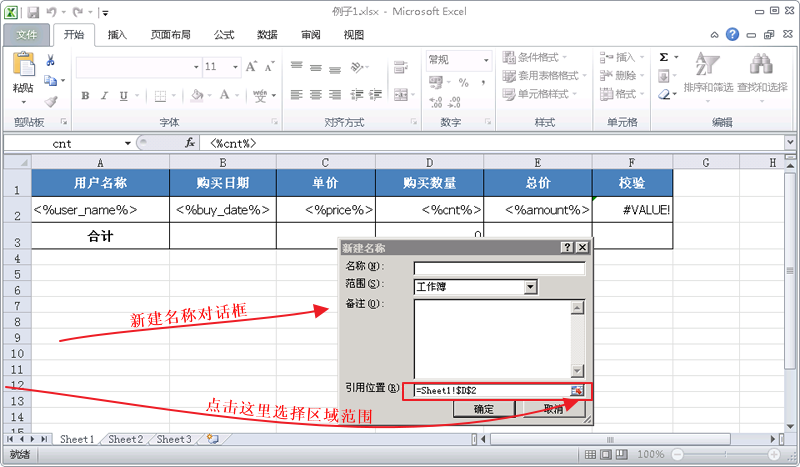
Task: Toggle underline formatting
Action: [x=123, y=95]
